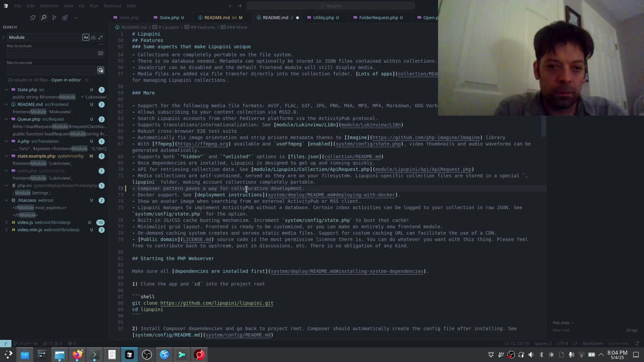Screen dimensions: 644x362
Task: Open Terminal menu
Action: click(112, 6)
